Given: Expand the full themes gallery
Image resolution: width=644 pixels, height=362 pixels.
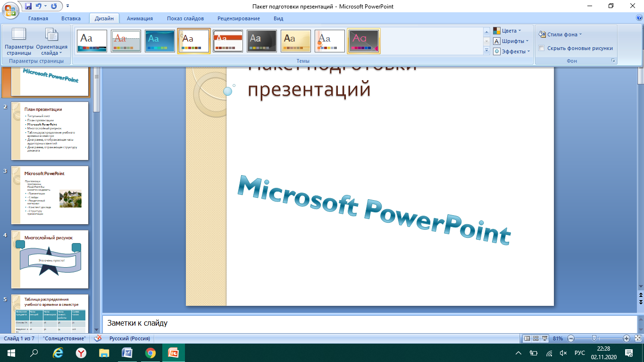Looking at the screenshot, I should tap(486, 50).
